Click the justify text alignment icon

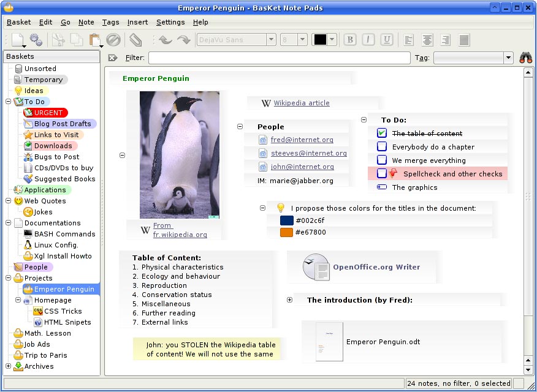point(464,40)
